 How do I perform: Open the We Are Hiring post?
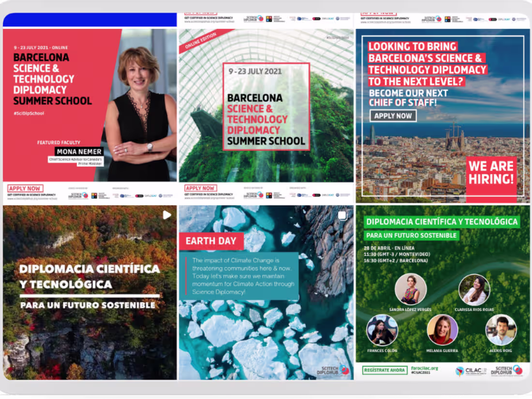[443, 116]
